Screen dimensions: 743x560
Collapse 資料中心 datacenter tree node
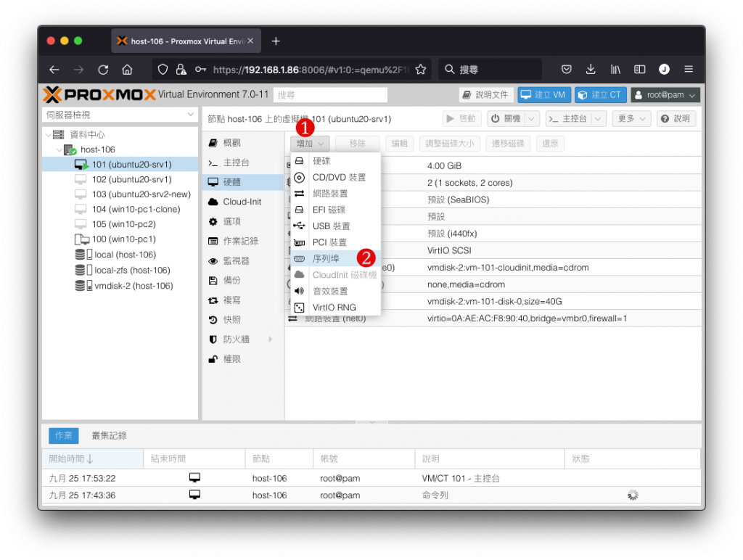tap(49, 135)
